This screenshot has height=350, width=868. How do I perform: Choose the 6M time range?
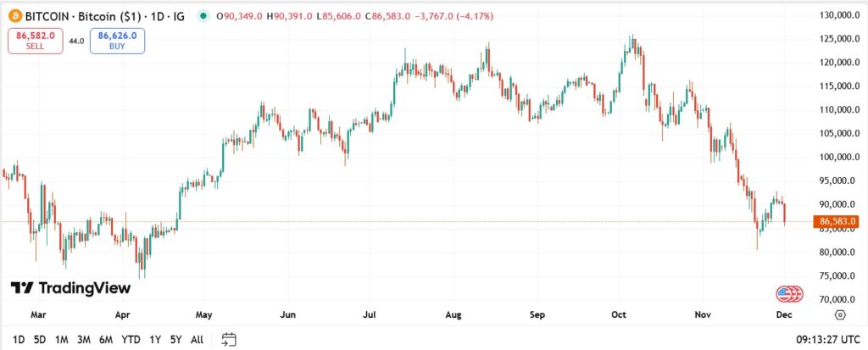[106, 340]
